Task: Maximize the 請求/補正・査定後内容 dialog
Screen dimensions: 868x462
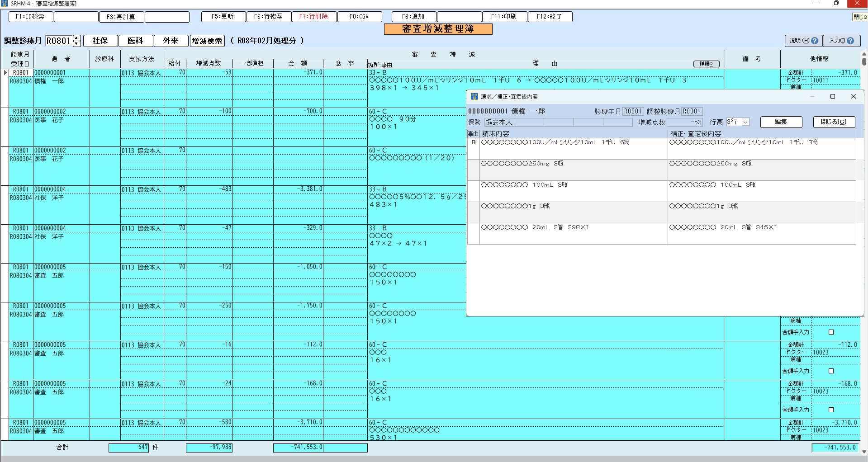Action: pyautogui.click(x=833, y=96)
